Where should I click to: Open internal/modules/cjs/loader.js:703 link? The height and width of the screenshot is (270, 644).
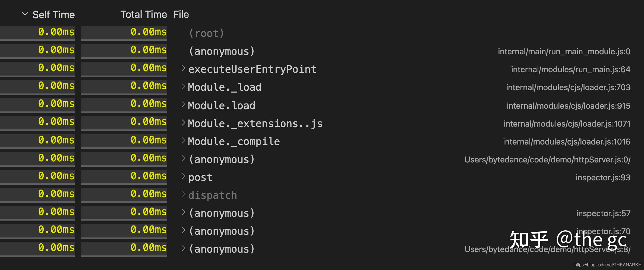tap(568, 87)
